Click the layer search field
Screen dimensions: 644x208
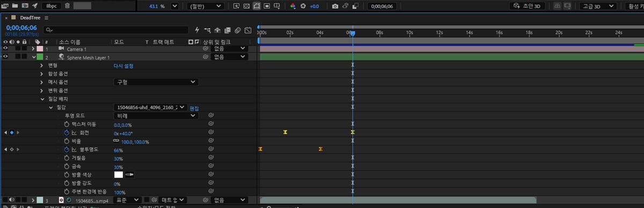click(x=116, y=30)
